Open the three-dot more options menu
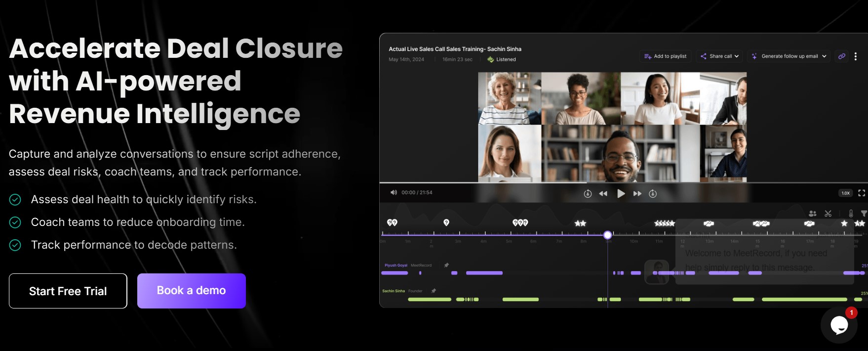 pos(856,56)
